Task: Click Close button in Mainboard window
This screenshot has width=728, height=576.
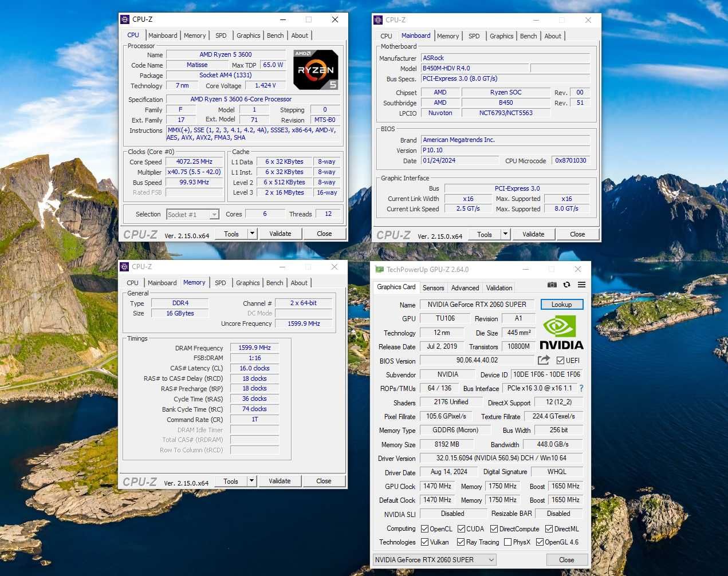Action: [577, 234]
